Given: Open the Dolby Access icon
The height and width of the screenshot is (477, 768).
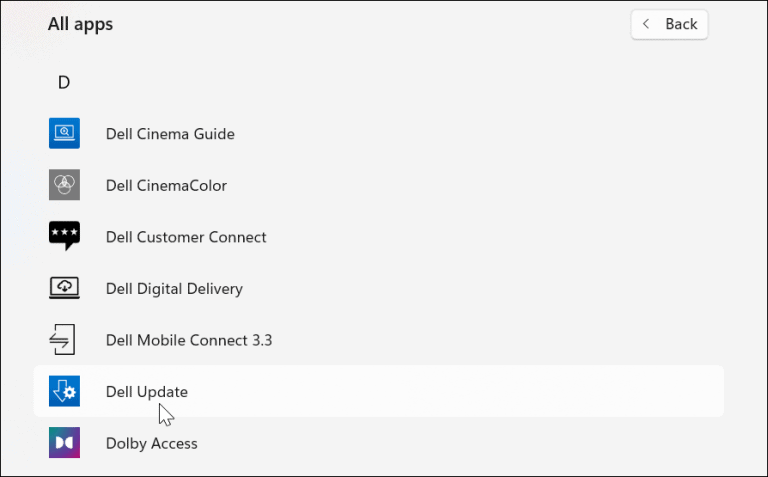Looking at the screenshot, I should pos(64,443).
